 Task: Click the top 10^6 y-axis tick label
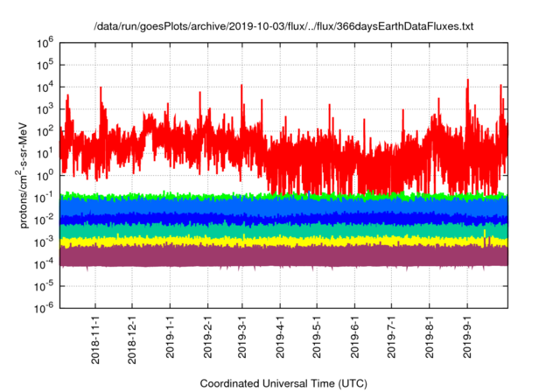(x=45, y=41)
